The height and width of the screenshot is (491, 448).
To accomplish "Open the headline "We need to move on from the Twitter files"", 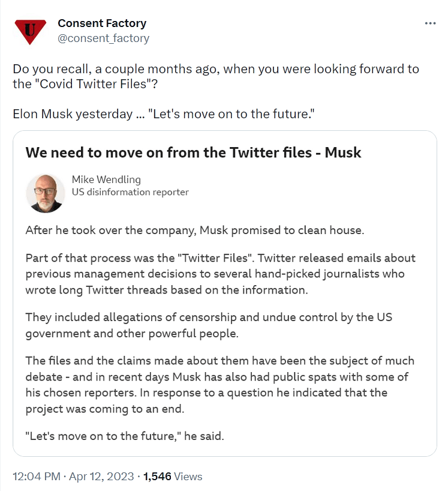I will point(193,152).
